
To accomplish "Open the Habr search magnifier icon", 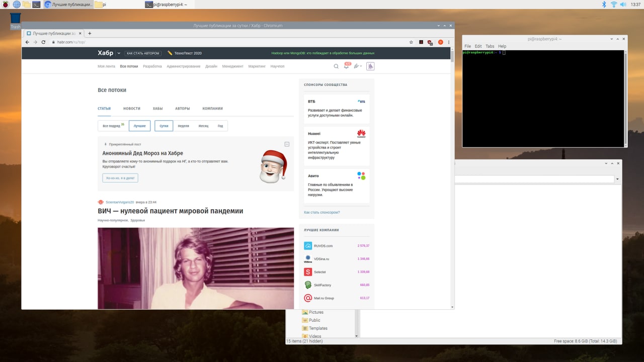I will click(336, 66).
